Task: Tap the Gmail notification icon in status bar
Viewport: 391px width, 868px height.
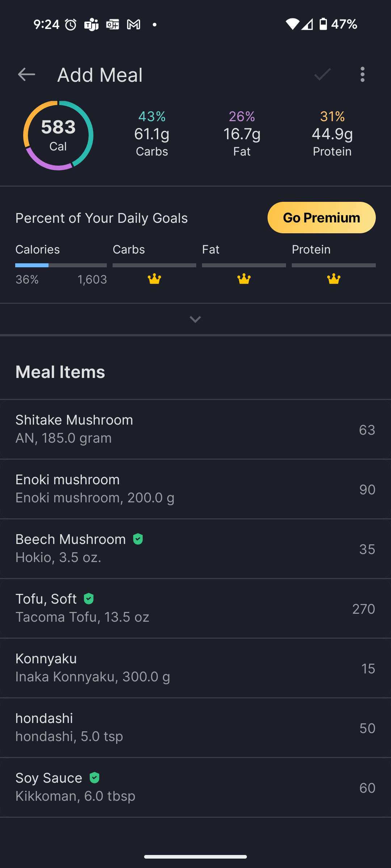Action: pos(134,25)
